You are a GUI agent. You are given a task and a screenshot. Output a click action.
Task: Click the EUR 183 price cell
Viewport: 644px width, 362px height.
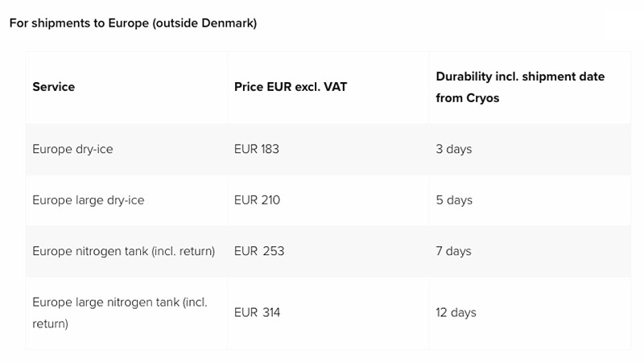point(256,149)
